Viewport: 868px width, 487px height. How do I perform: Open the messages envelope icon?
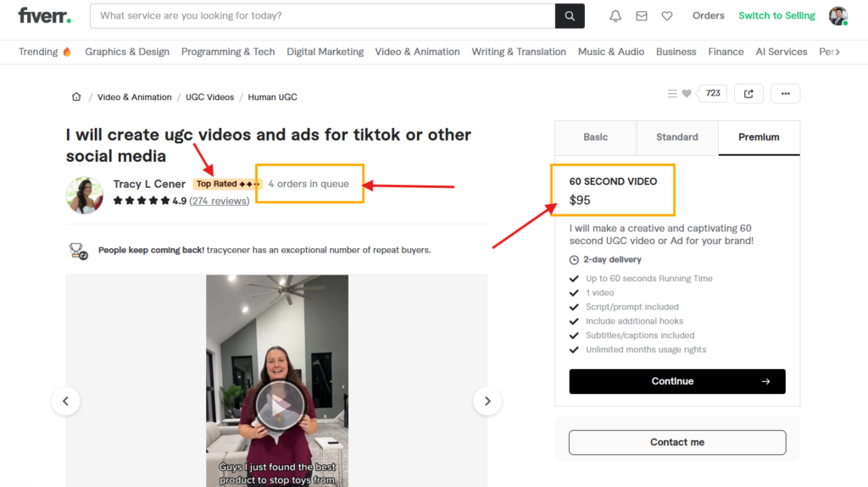(642, 16)
